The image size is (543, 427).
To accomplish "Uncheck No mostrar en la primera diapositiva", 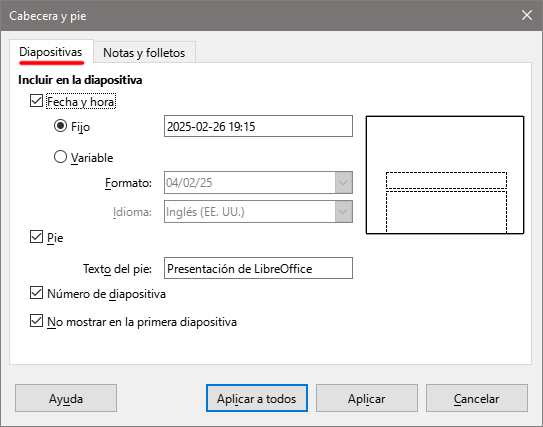I will [x=36, y=321].
